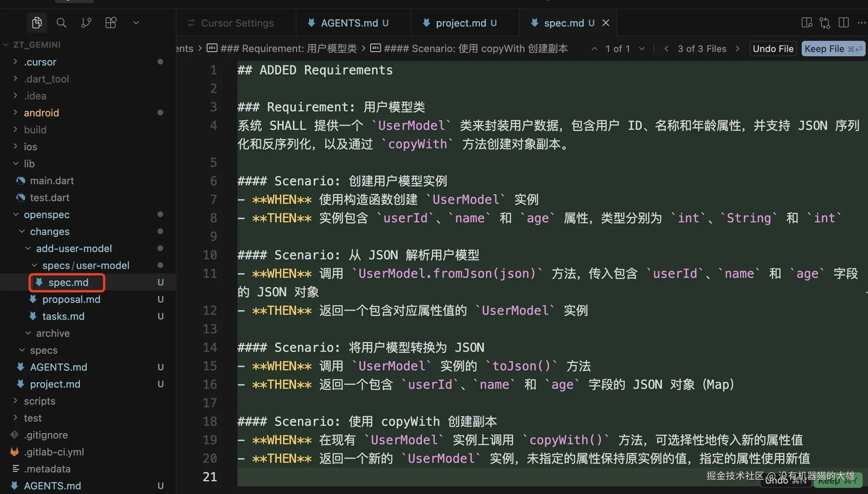868x494 pixels.
Task: Click the Scenario copyWith breadcrumb item
Action: click(x=476, y=49)
